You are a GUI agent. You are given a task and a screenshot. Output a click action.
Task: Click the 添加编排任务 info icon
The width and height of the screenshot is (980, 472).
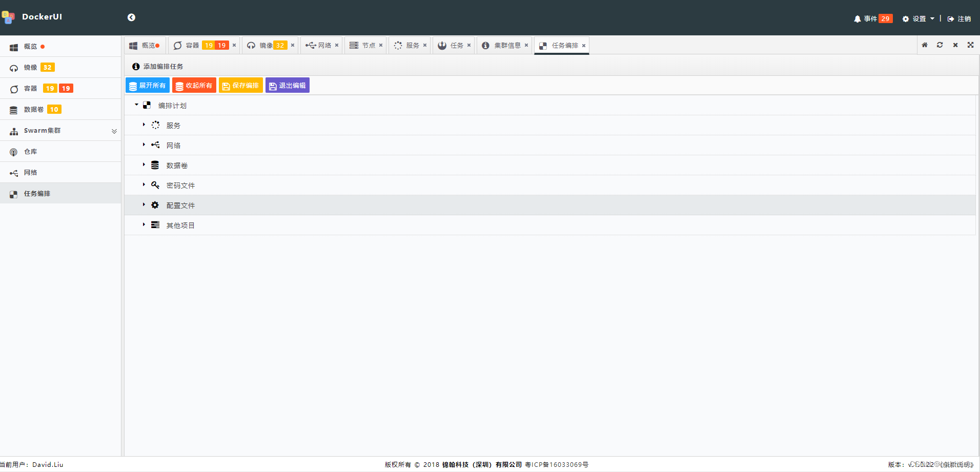(x=136, y=67)
